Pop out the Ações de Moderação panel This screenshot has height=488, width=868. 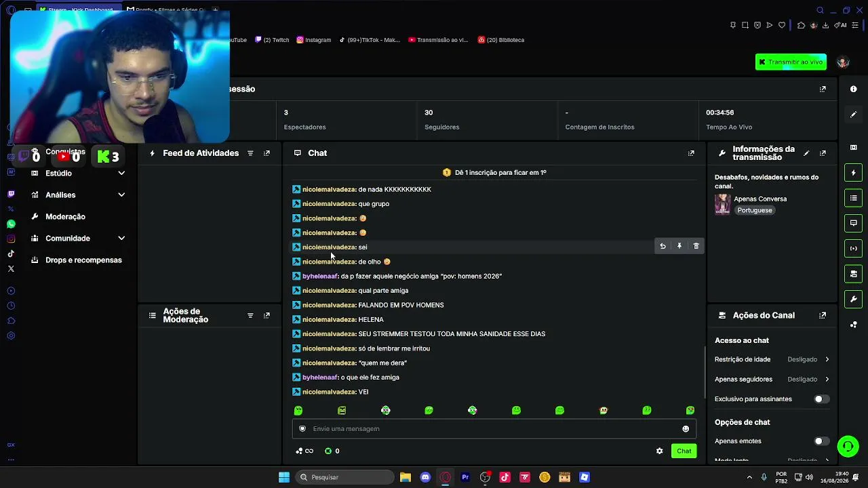point(267,315)
